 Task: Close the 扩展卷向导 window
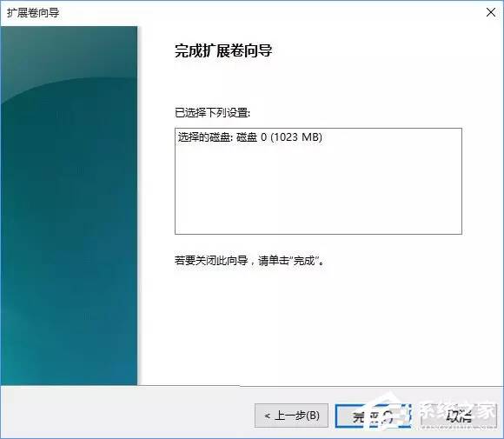pyautogui.click(x=490, y=12)
